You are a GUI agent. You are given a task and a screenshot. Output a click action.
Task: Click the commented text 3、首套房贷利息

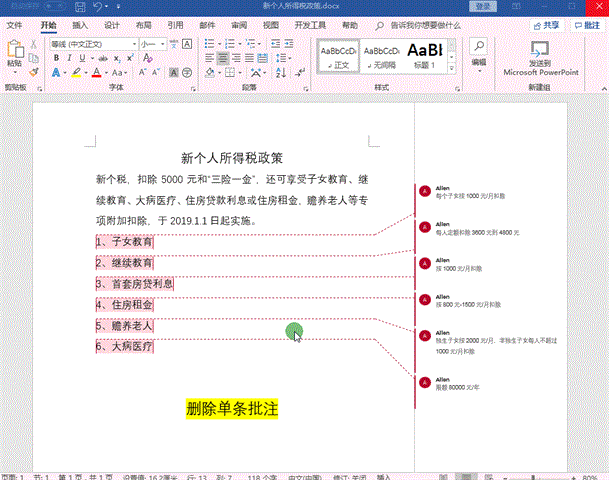coord(135,283)
